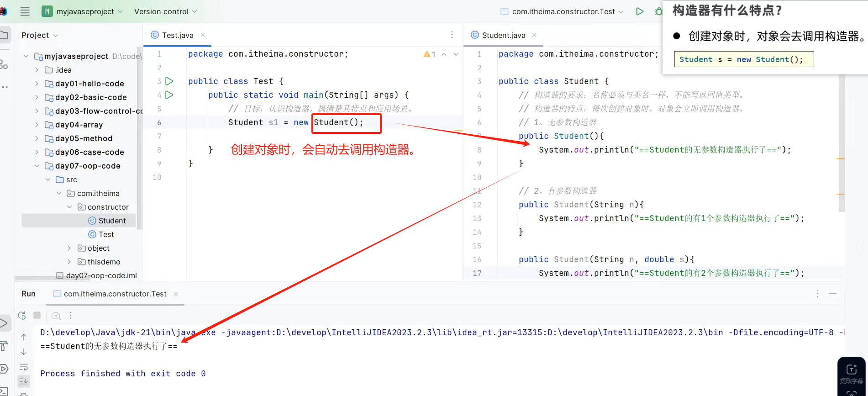Collapse the src folder

pyautogui.click(x=48, y=180)
